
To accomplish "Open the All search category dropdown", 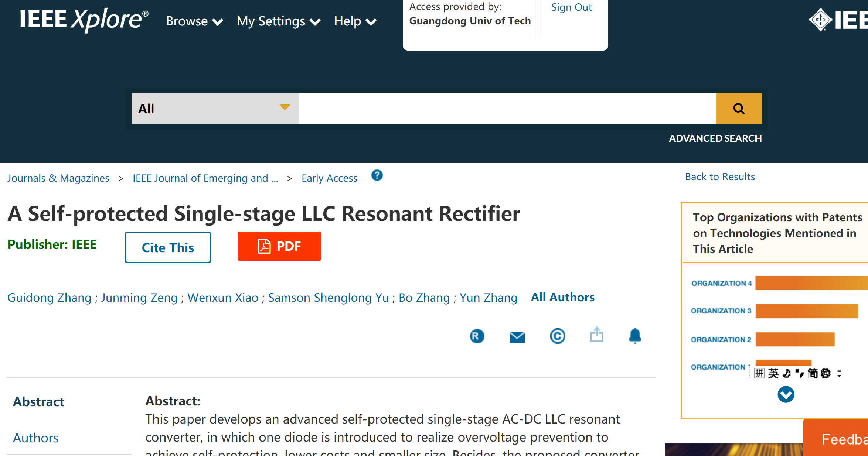I will point(215,109).
